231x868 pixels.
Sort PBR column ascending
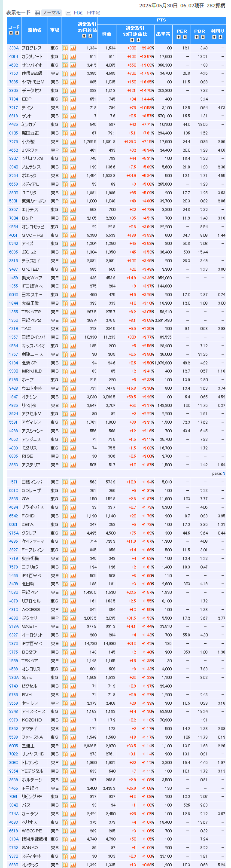click(x=197, y=37)
